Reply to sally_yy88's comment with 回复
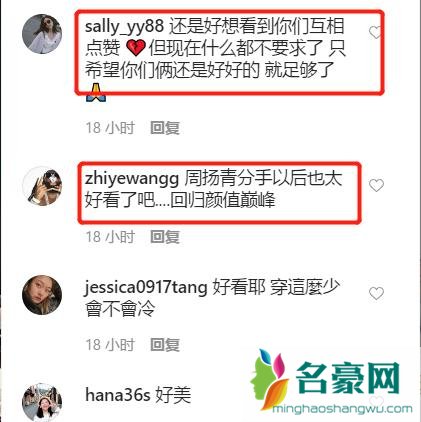 point(165,128)
